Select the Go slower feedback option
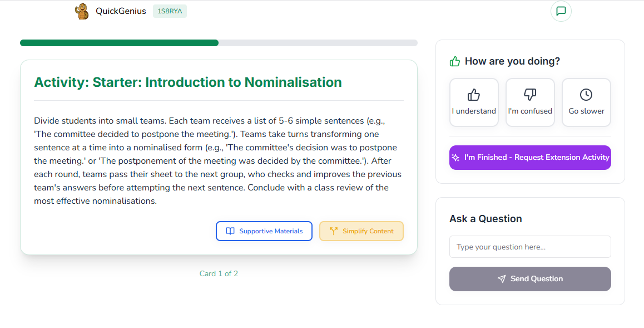644x328 pixels. tap(586, 102)
